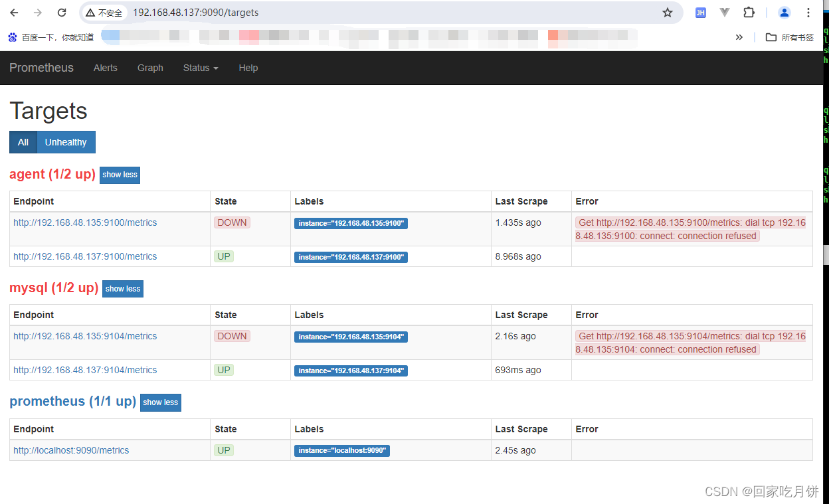
Task: Click the port 9100 connection refused error
Action: coord(691,229)
